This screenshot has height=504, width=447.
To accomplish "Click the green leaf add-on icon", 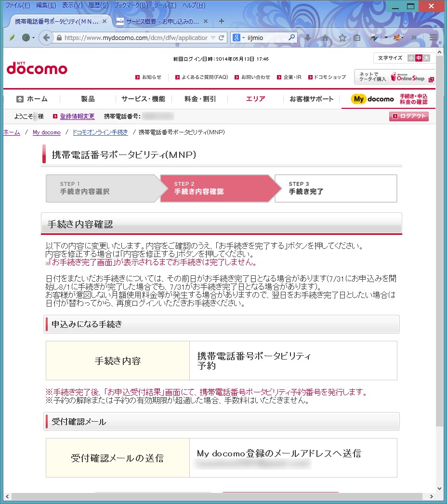I will 12,38.
